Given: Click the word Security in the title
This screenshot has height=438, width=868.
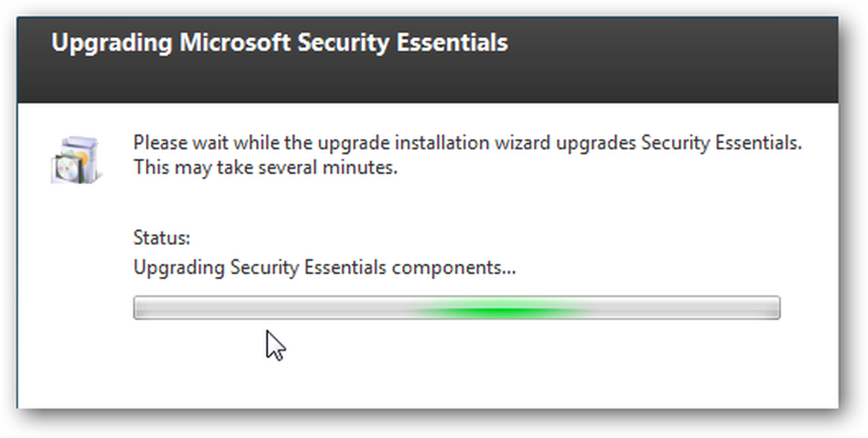Looking at the screenshot, I should (x=343, y=44).
